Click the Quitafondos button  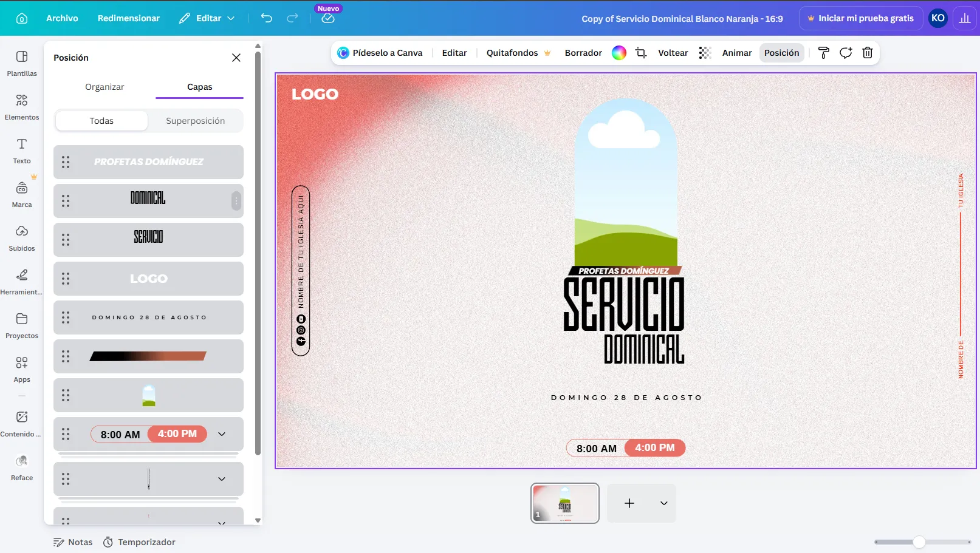(x=518, y=53)
